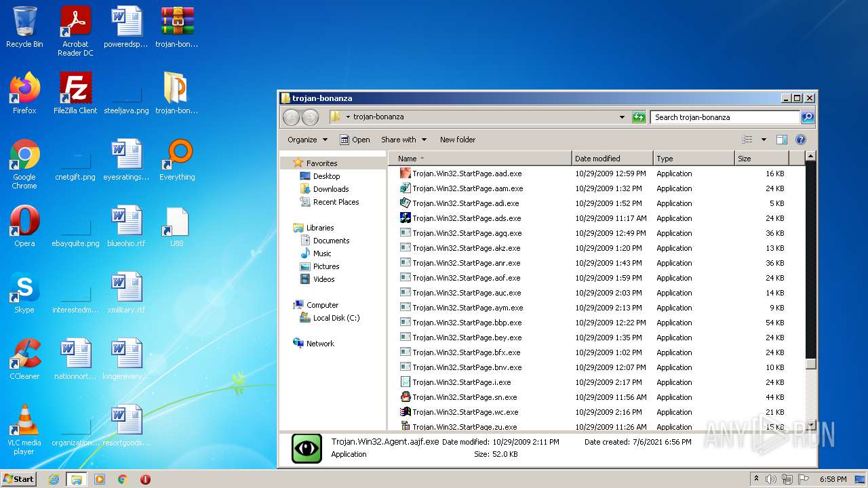
Task: Select the Opera desktop shortcut
Action: 24,226
